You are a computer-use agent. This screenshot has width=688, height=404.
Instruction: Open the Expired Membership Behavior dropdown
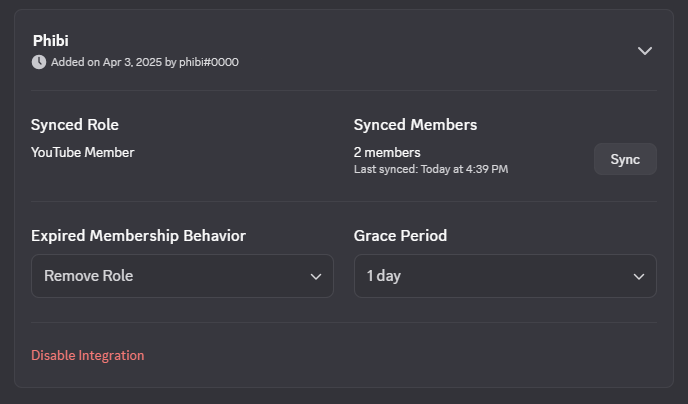coord(182,276)
